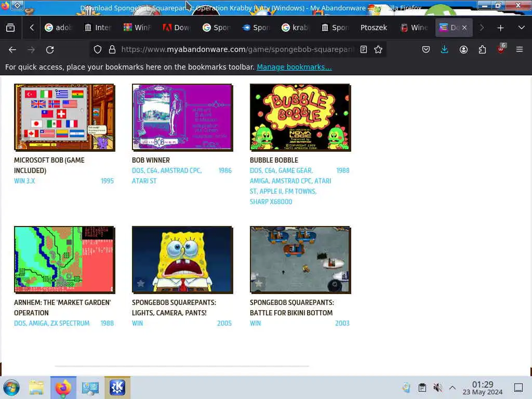This screenshot has width=532, height=399.
Task: Open the Lights, Camera, Pants! SpongeBob thumbnail
Action: point(182,260)
